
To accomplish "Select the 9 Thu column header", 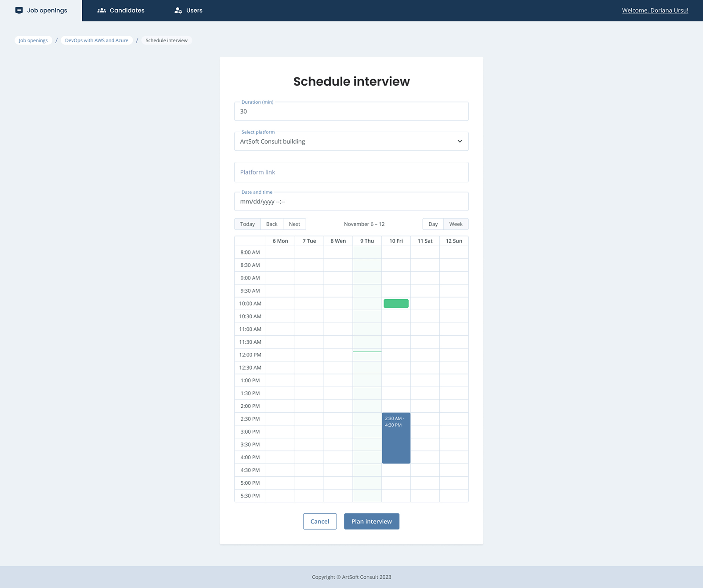I will 367,241.
